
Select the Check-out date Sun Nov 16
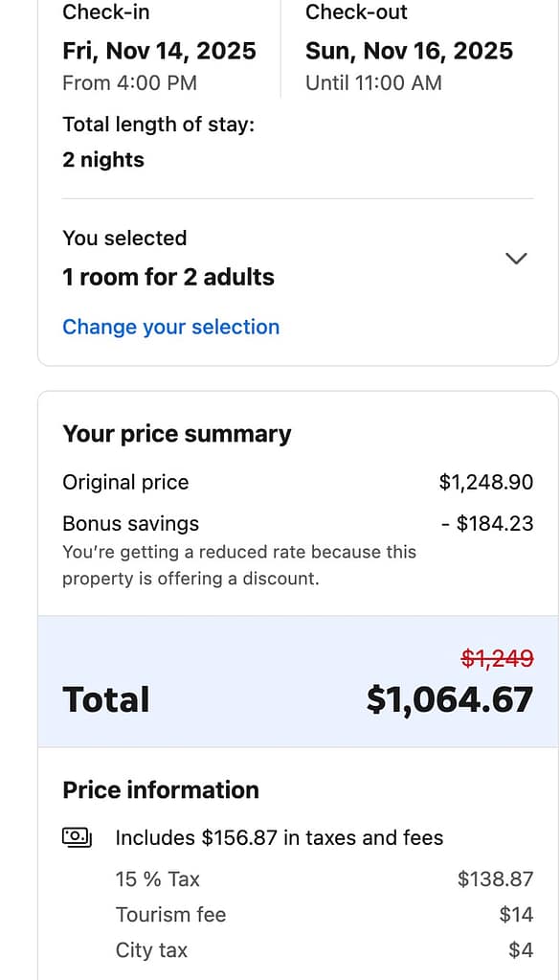409,50
